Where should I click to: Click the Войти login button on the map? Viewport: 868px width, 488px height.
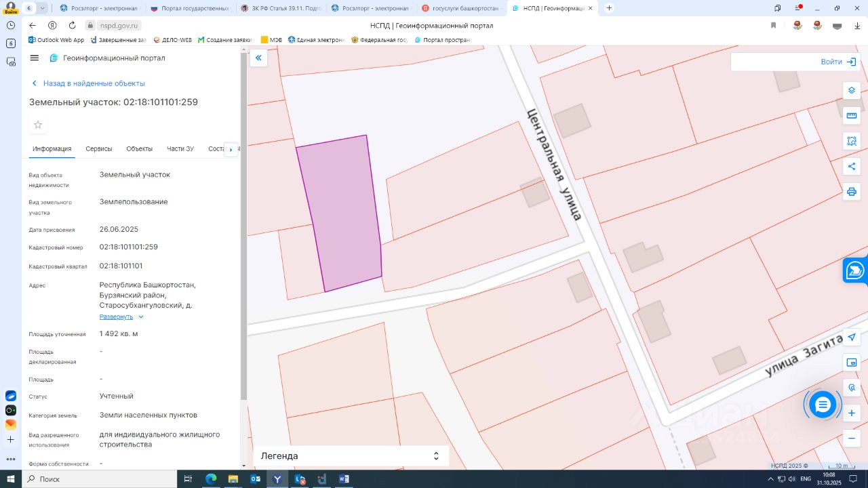click(x=838, y=62)
